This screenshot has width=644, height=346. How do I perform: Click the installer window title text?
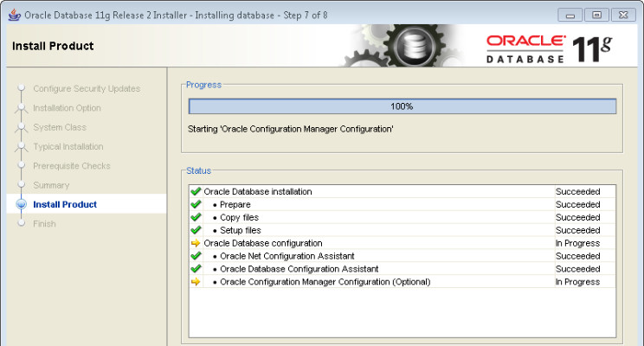176,16
